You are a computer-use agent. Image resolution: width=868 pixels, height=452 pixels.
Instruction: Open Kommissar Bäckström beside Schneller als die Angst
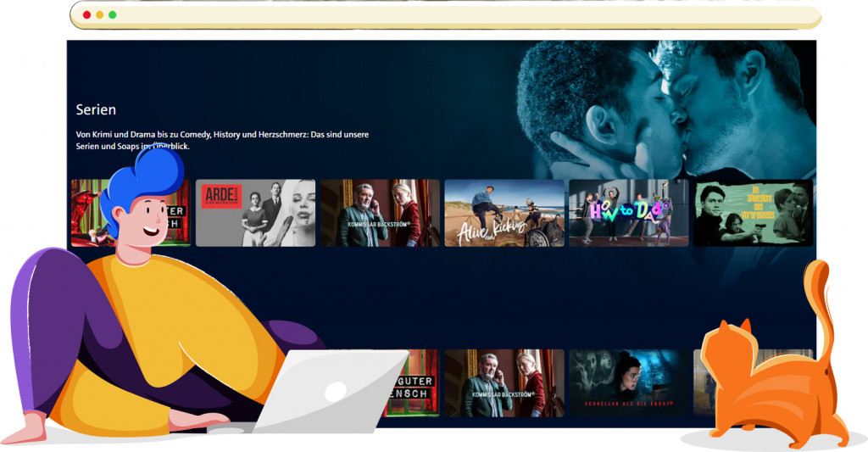pyautogui.click(x=504, y=382)
